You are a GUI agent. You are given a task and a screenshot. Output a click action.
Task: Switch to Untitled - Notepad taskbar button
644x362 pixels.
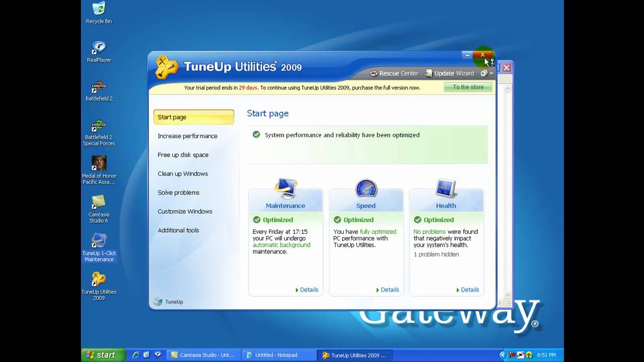click(x=278, y=355)
